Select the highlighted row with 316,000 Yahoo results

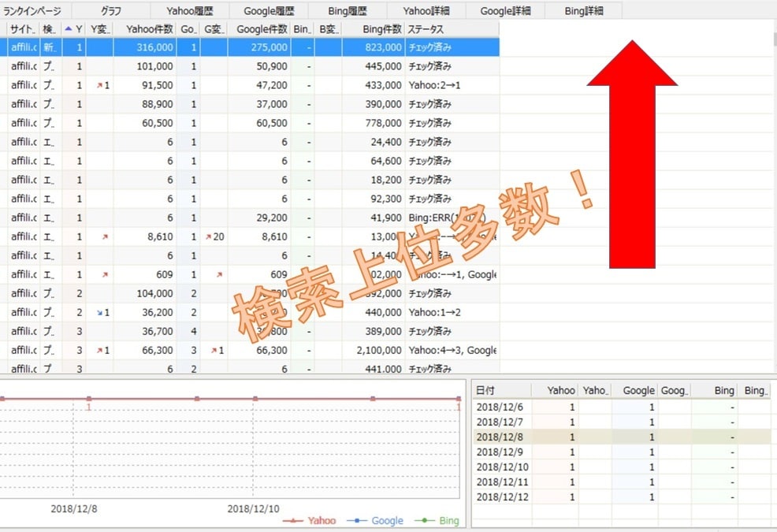point(250,47)
